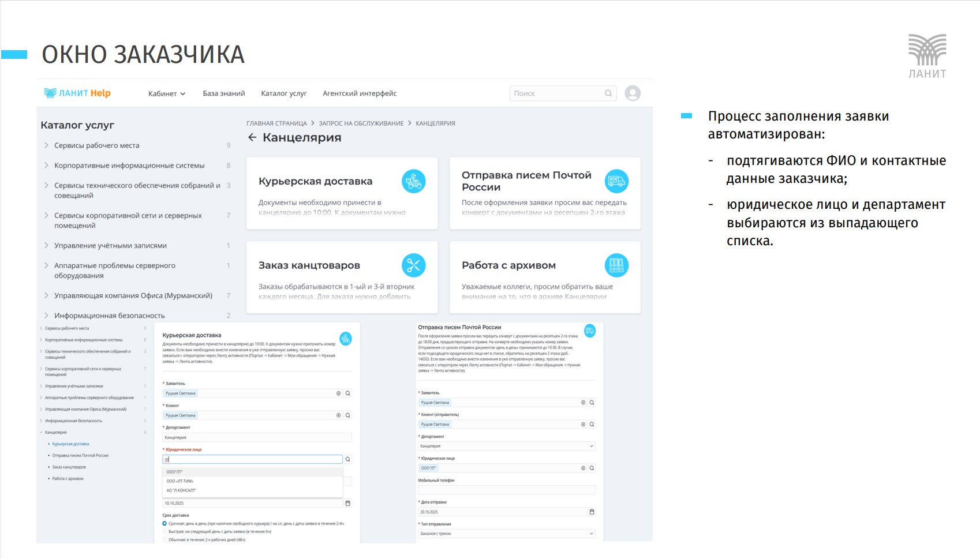The width and height of the screenshot is (980, 559).
Task: Click the back arrow next to Канцелярия heading
Action: (252, 137)
